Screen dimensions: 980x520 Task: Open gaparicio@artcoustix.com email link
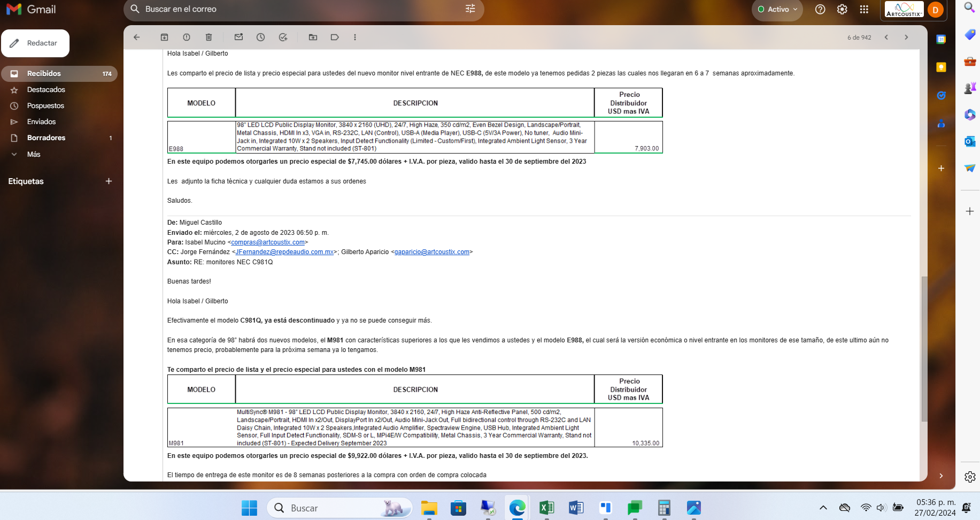click(432, 252)
